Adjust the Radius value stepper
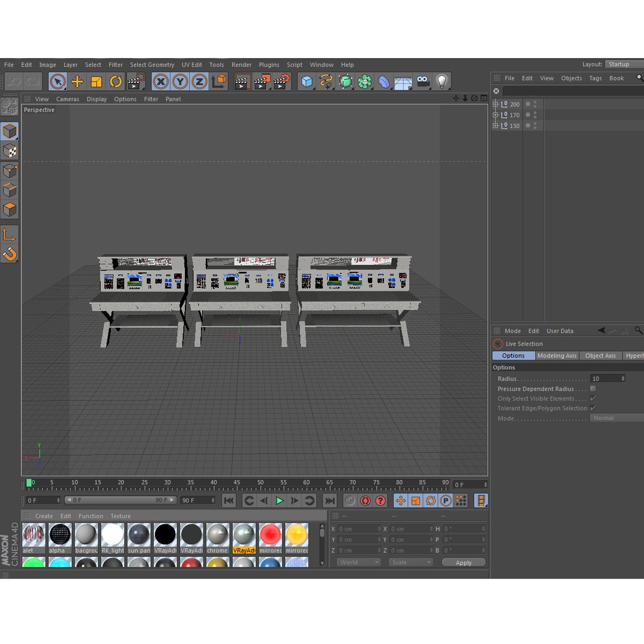The width and height of the screenshot is (644, 644). [623, 379]
